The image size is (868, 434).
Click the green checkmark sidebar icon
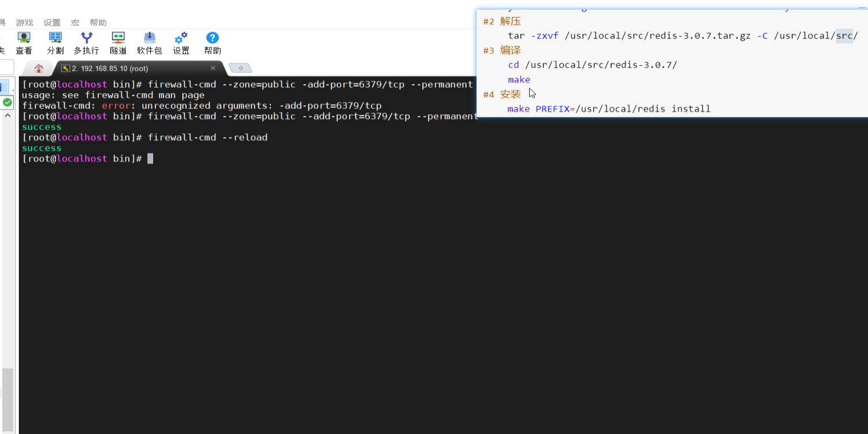pos(7,102)
